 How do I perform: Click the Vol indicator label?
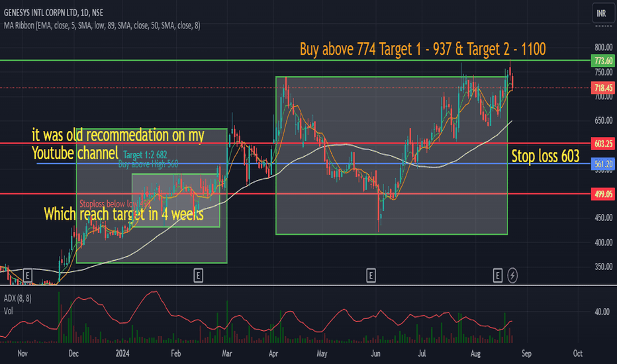(x=8, y=311)
